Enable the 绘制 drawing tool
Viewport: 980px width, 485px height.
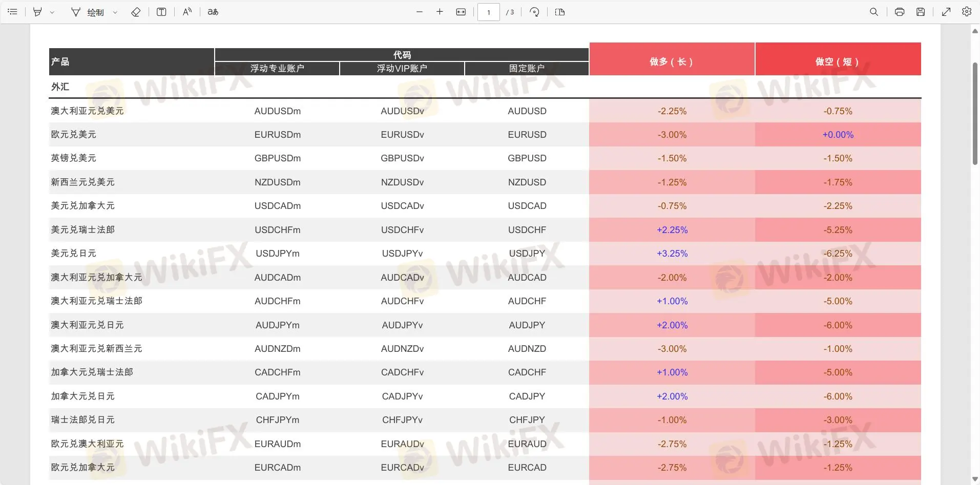(94, 12)
